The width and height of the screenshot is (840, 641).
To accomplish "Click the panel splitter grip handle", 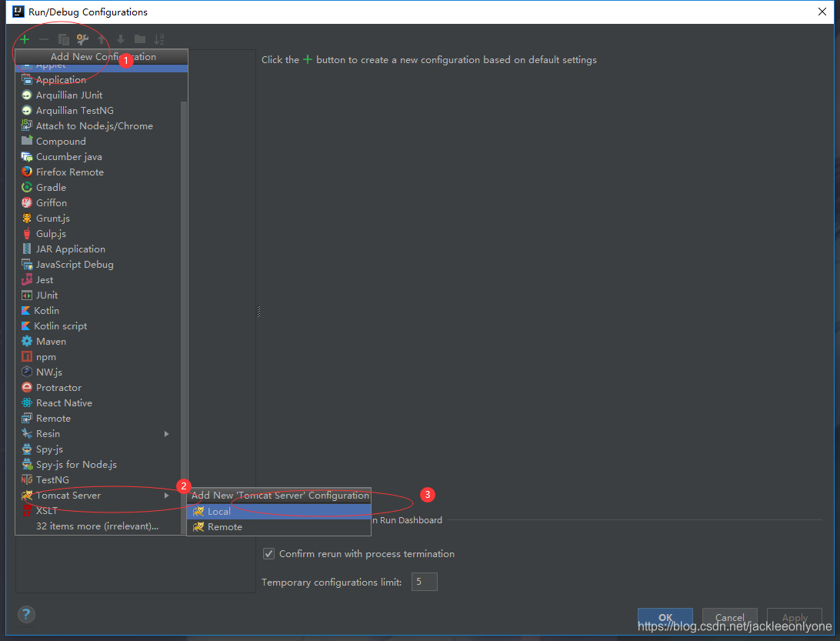I will click(258, 312).
